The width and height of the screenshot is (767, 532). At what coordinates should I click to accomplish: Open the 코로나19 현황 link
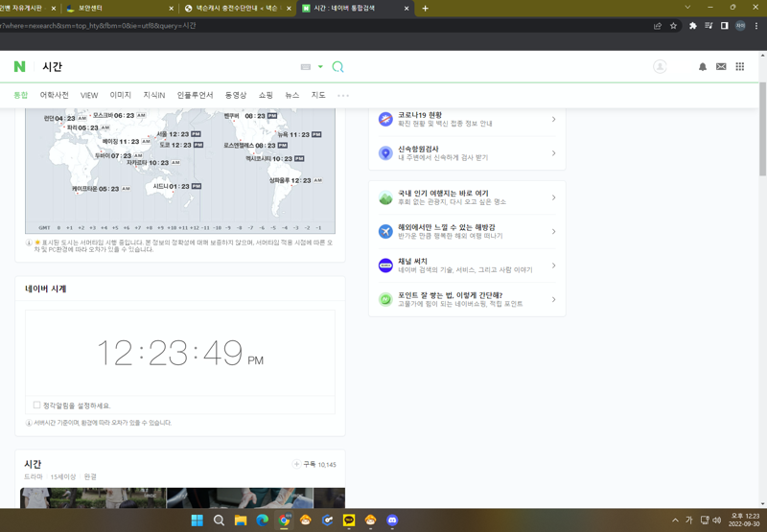pos(420,115)
